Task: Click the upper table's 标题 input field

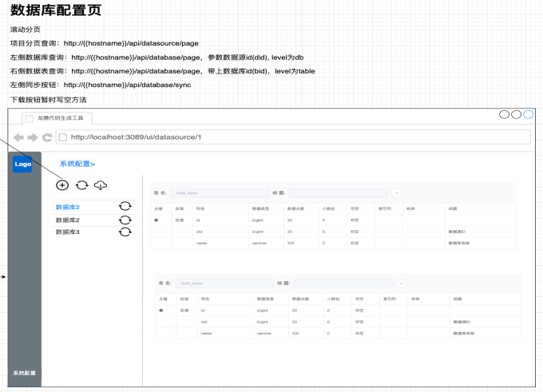Action: 339,193
